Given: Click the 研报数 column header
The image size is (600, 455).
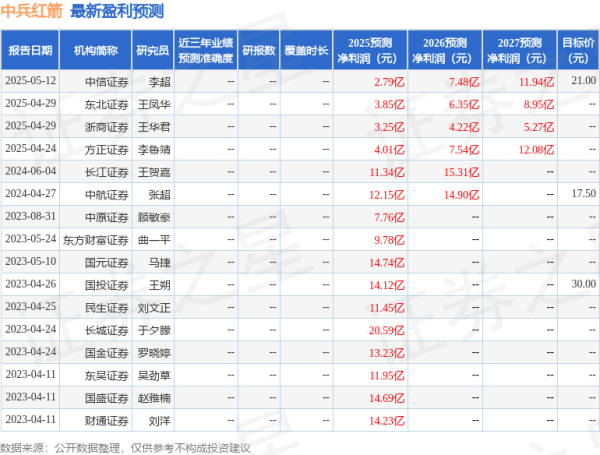Looking at the screenshot, I should coord(258,49).
